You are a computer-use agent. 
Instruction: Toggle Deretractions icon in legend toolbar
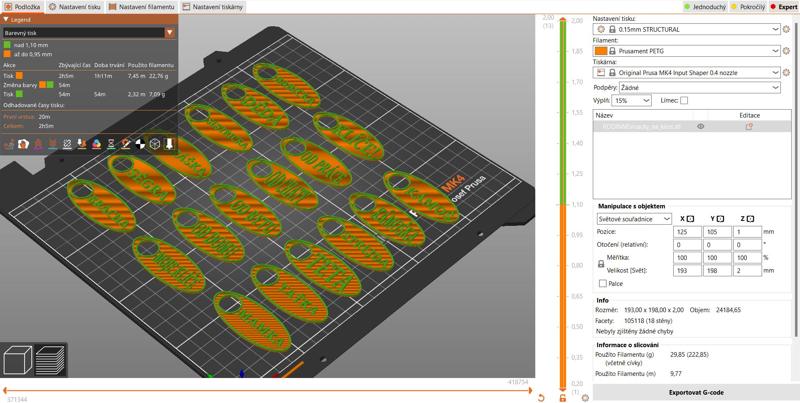[53, 145]
